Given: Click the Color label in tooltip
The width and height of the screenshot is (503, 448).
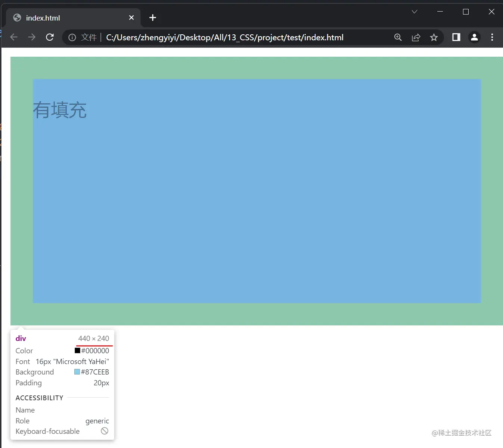Looking at the screenshot, I should tap(24, 351).
